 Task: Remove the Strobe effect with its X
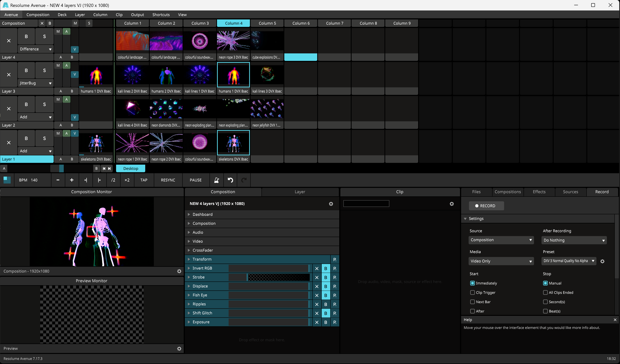[317, 277]
